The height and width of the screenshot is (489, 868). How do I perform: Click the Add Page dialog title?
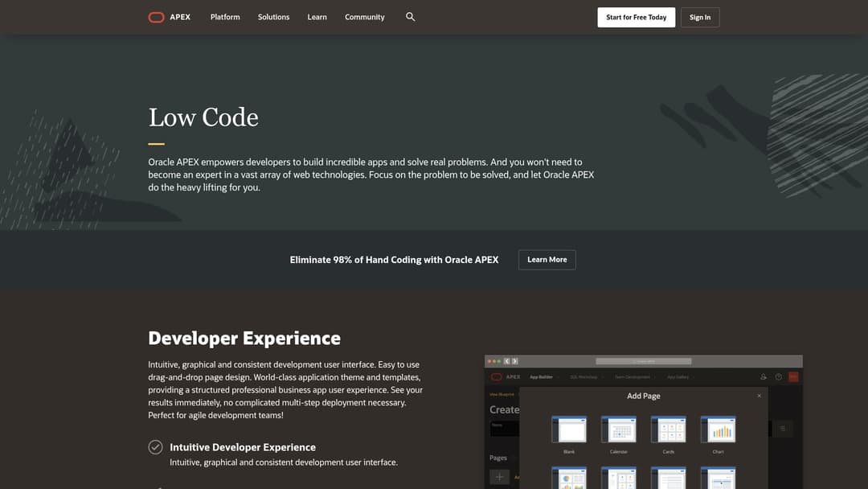(643, 396)
